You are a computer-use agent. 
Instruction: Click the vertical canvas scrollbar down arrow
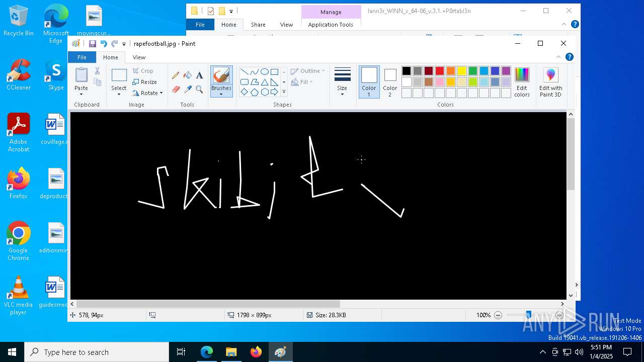click(571, 295)
